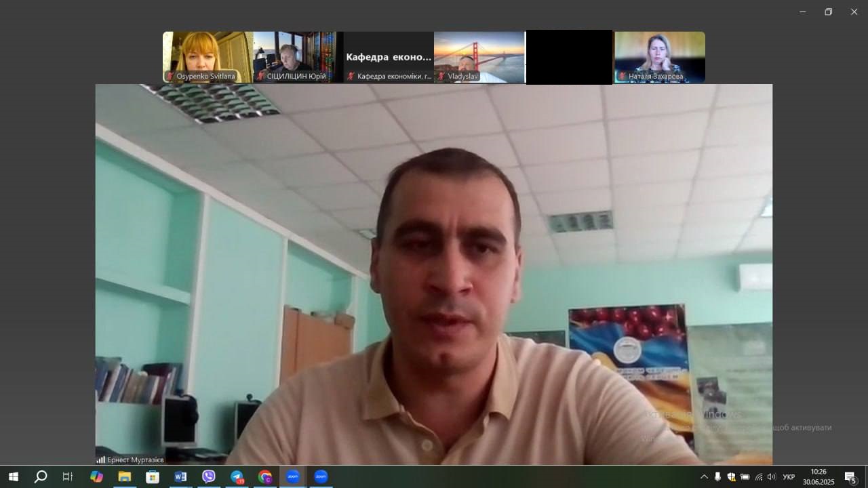Screen dimensions: 868x488
Task: Open the volume speaker control
Action: click(772, 476)
